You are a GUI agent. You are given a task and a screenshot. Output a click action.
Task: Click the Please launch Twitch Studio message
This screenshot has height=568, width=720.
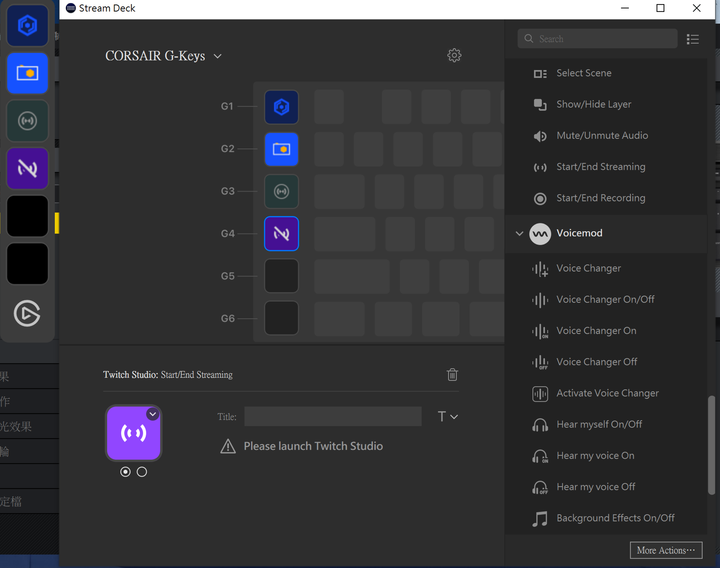[x=313, y=446]
